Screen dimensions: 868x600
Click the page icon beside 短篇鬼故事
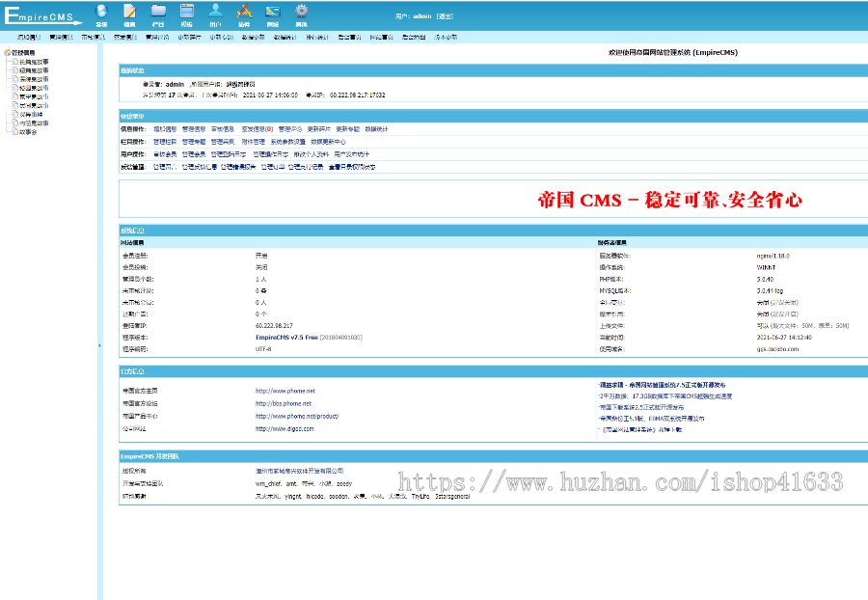pos(14,70)
